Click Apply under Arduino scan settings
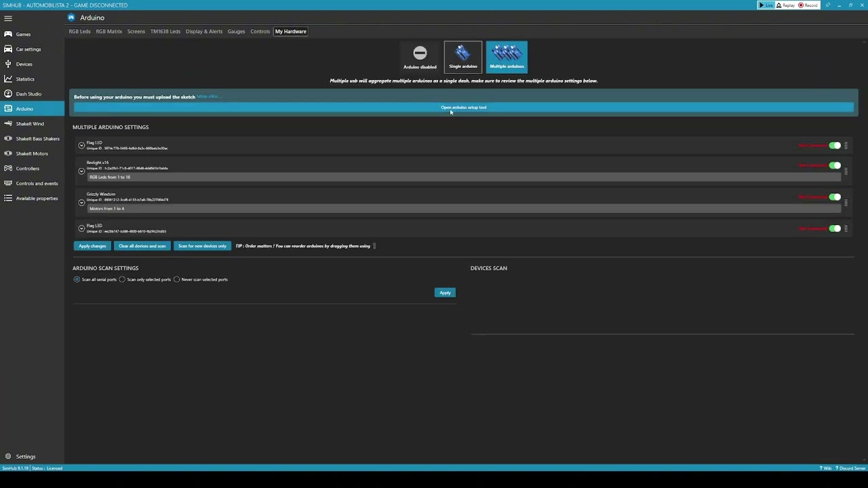868x488 pixels. (x=445, y=293)
